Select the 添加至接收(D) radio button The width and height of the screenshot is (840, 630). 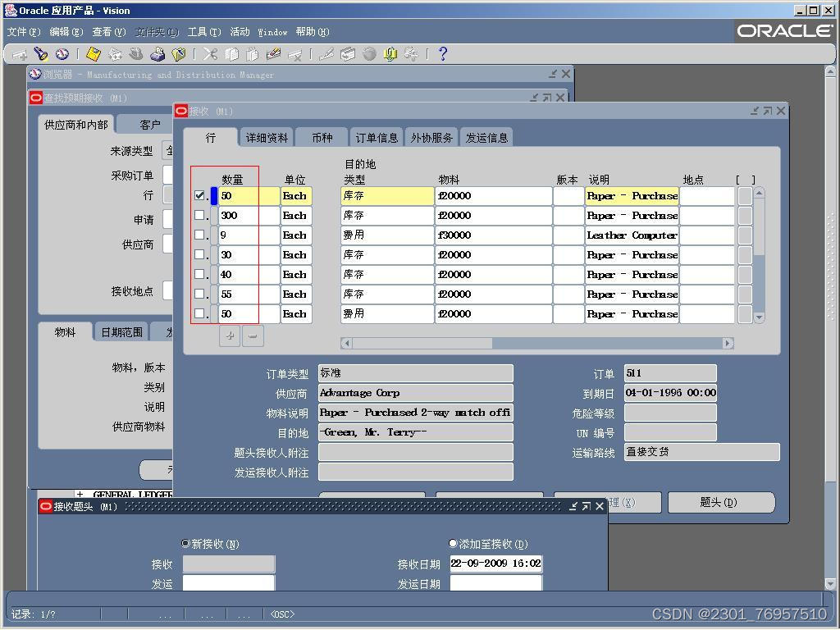453,543
